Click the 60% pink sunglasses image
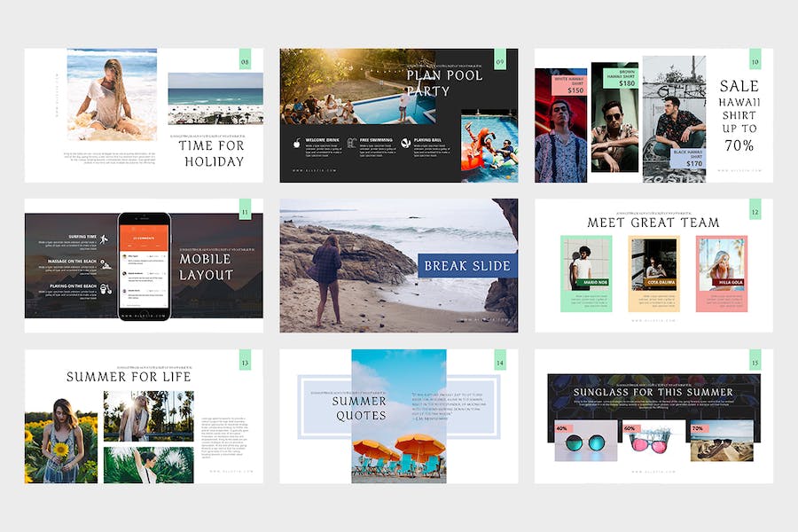 pos(653,441)
